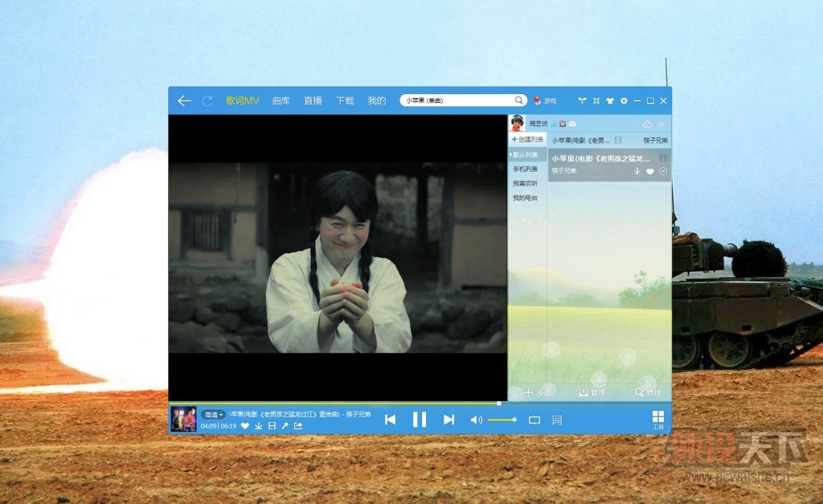Skip to the next track

448,420
